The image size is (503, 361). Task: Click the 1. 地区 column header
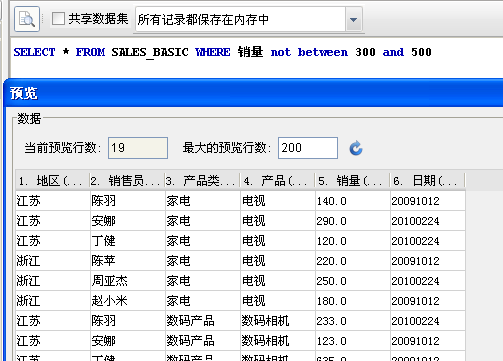pyautogui.click(x=53, y=181)
